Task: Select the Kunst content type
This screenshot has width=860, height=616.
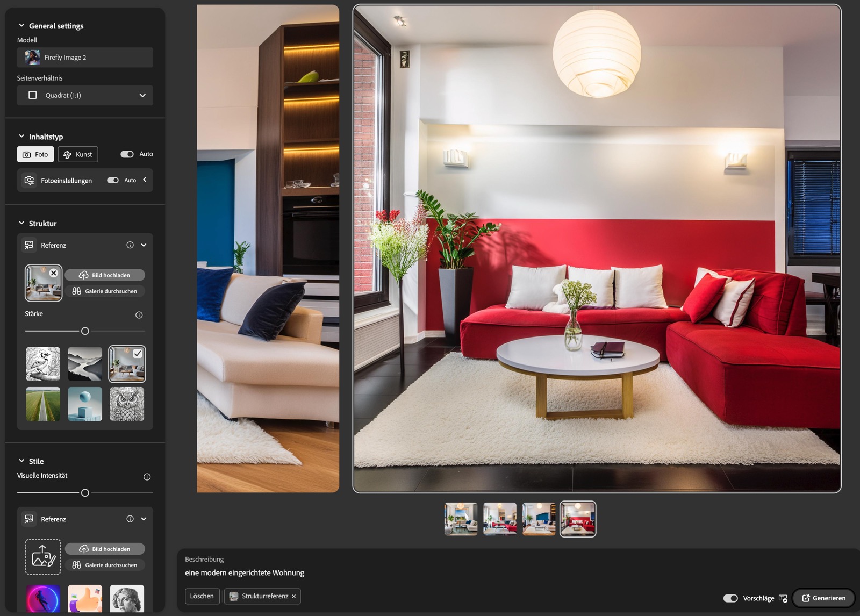Action: pyautogui.click(x=78, y=154)
